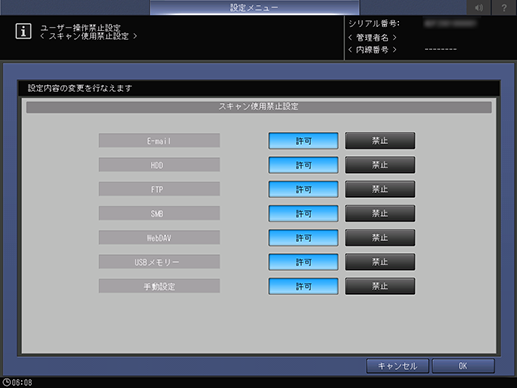Viewport: 517px width, 388px height.
Task: Click the E-mail label
Action: pos(159,141)
